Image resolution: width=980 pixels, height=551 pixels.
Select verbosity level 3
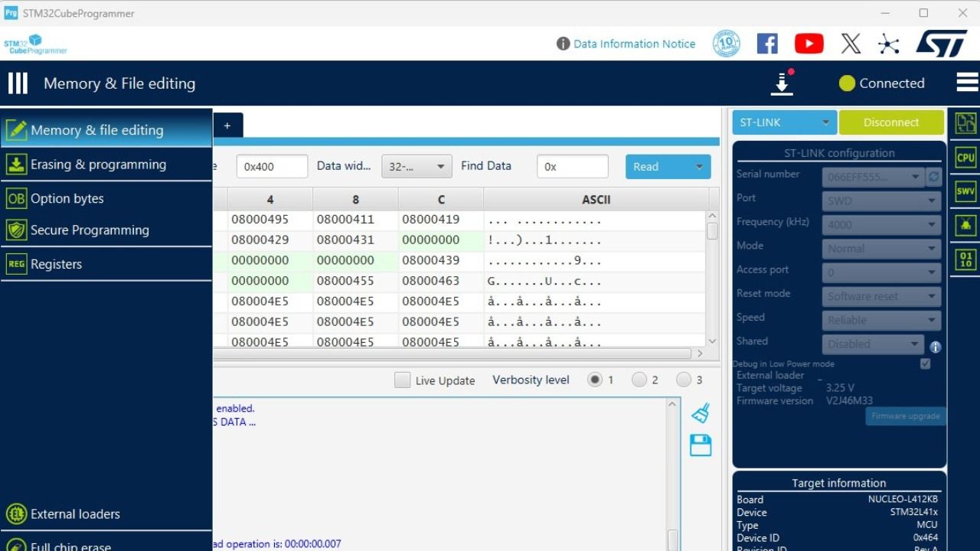(684, 380)
